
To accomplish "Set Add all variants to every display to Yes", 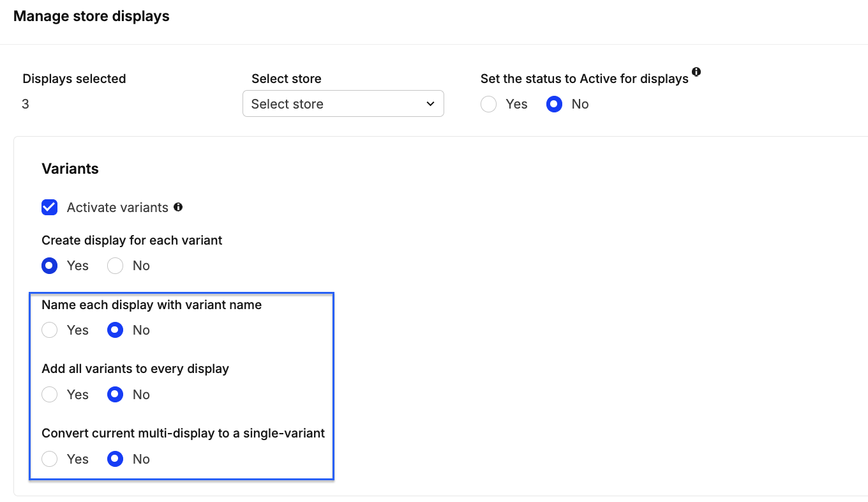I will 50,395.
